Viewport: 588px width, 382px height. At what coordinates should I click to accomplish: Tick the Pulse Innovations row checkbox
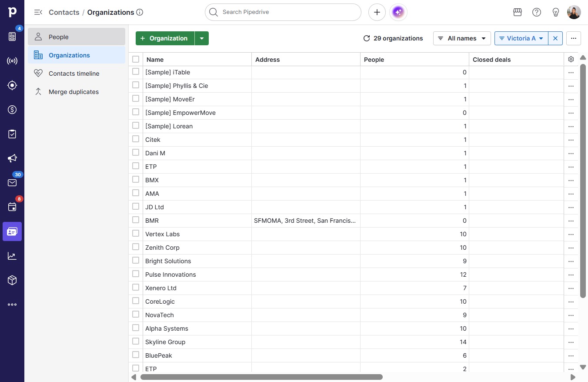136,274
